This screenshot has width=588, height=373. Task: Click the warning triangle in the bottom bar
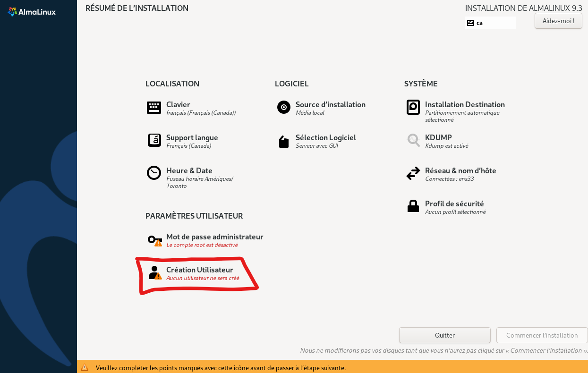click(85, 367)
